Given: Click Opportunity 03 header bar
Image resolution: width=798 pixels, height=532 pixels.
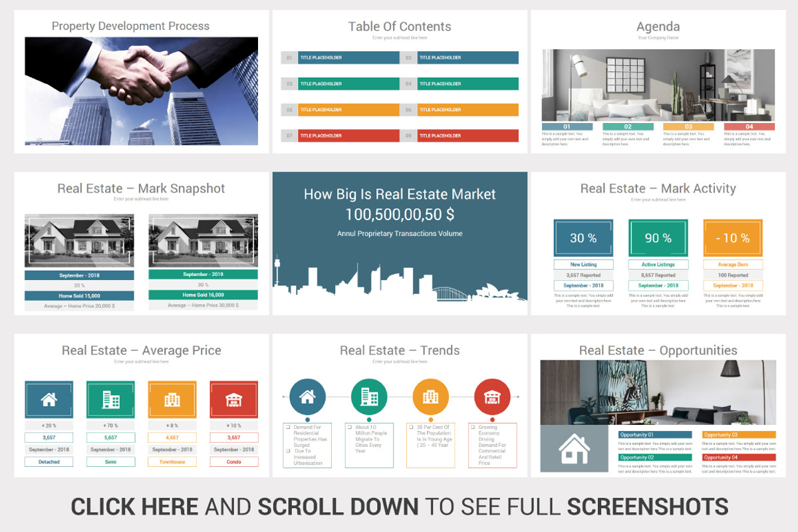Looking at the screenshot, I should [739, 435].
